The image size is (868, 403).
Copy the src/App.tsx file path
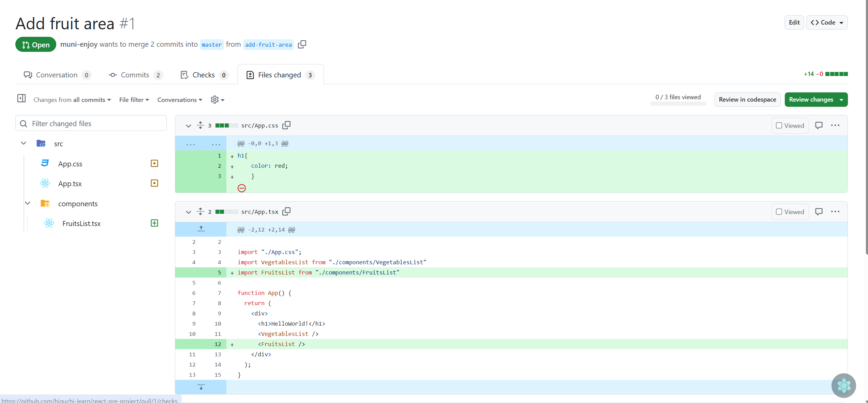click(x=287, y=211)
